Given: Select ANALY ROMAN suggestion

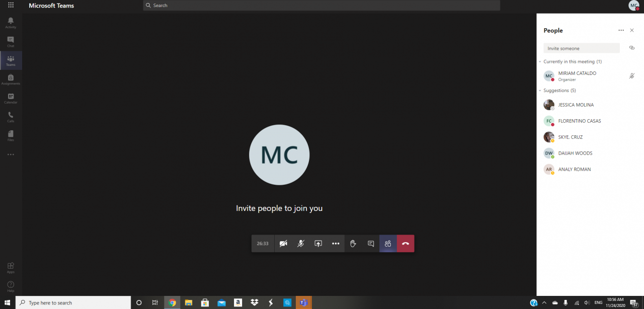Looking at the screenshot, I should [590, 169].
